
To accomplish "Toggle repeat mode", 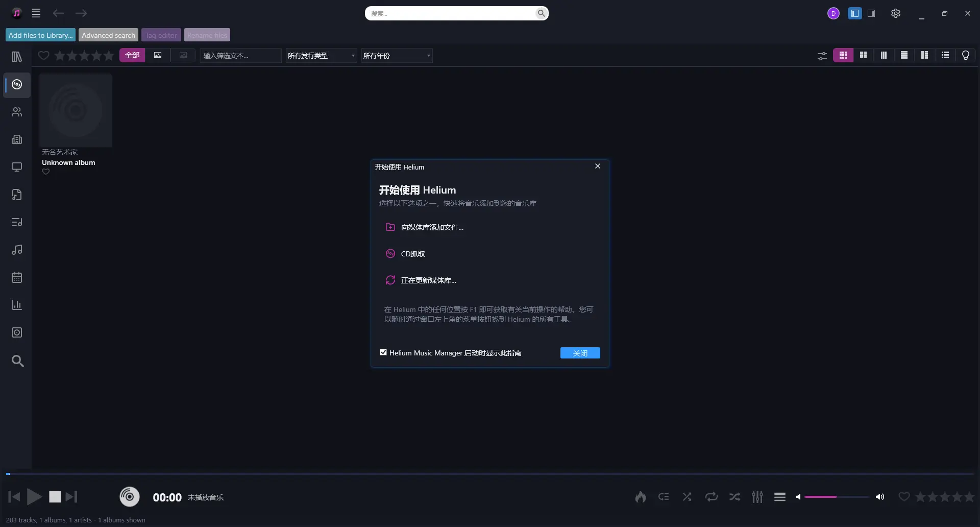I will coord(711,497).
